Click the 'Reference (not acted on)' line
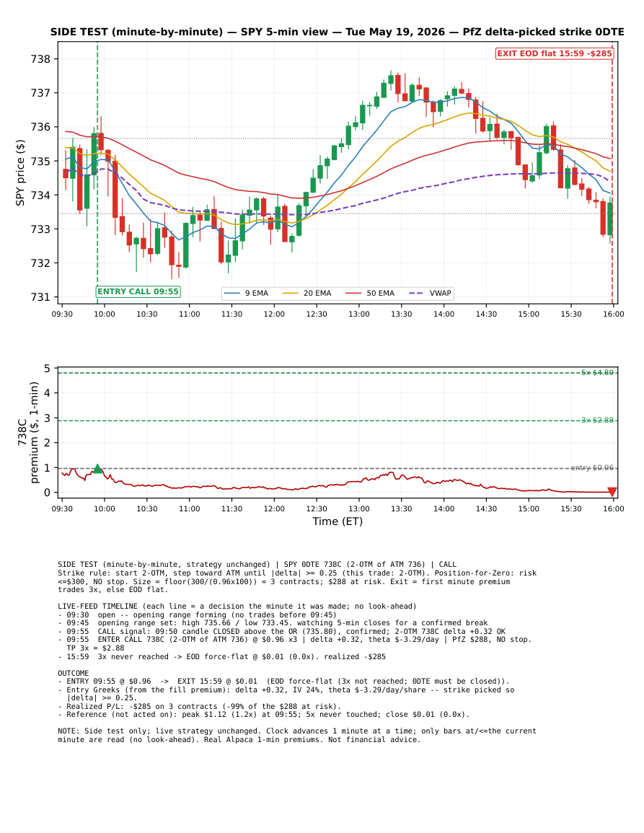 coord(263,715)
